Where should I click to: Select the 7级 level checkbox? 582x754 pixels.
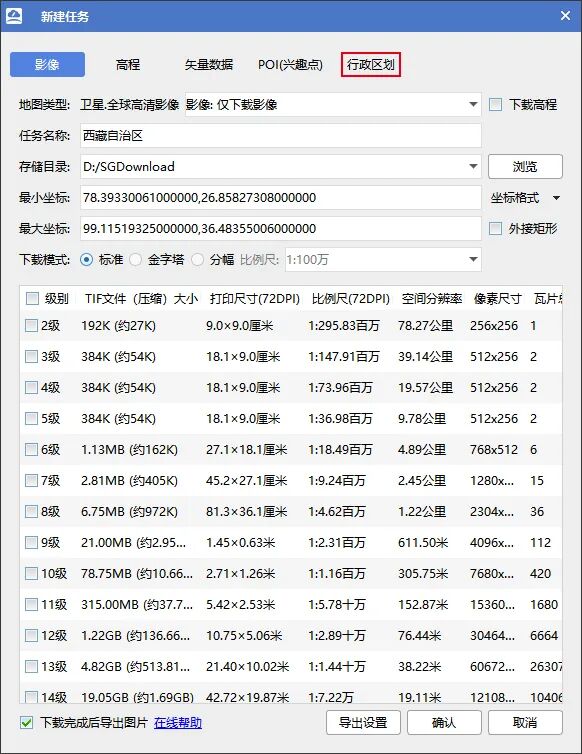pos(31,480)
